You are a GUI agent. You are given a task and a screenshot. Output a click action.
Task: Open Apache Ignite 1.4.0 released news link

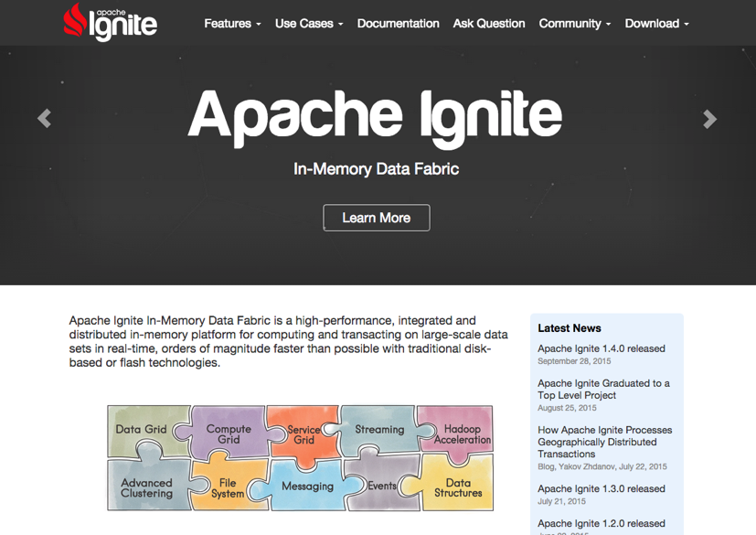(601, 348)
